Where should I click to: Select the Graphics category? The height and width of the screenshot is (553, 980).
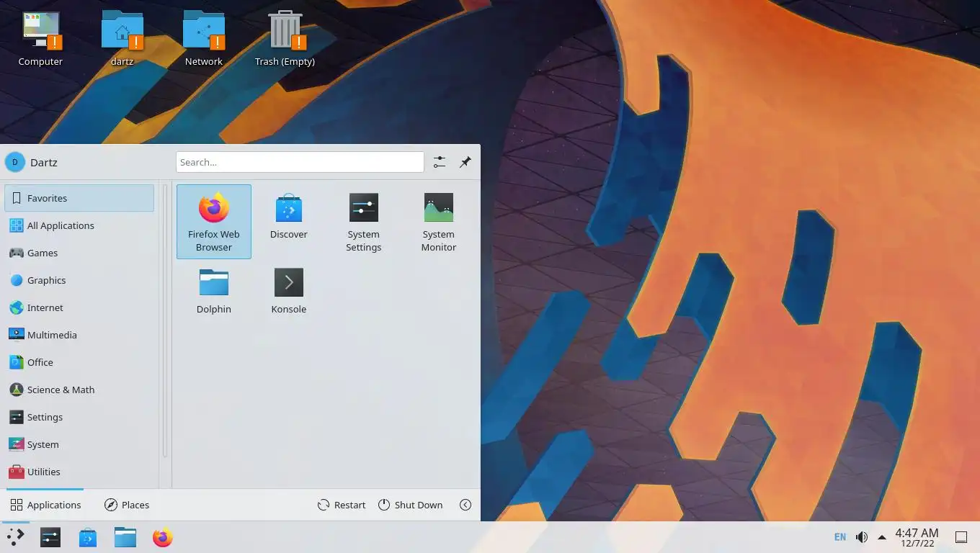pyautogui.click(x=79, y=280)
